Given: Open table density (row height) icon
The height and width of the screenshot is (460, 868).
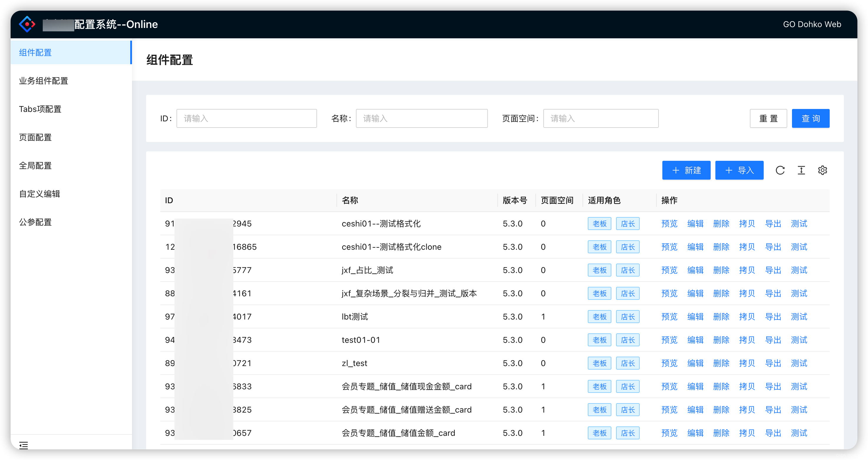Looking at the screenshot, I should point(801,171).
